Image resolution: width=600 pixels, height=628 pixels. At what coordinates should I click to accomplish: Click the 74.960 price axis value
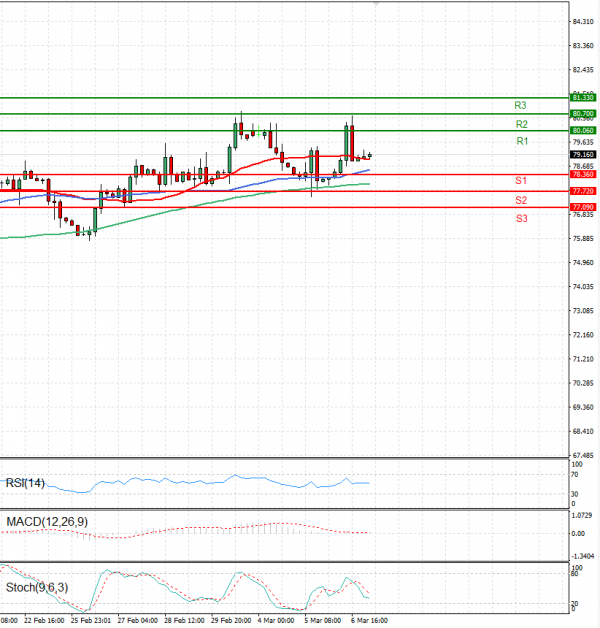583,263
